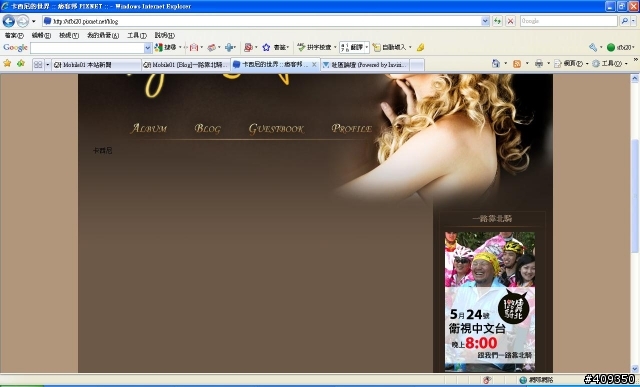Click the news icon on Google Toolbar

tap(211, 48)
